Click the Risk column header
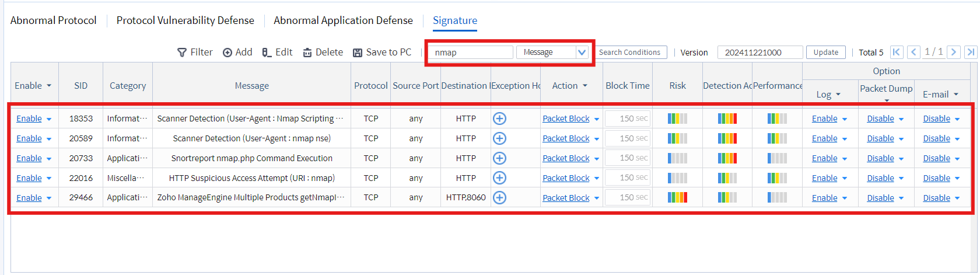 click(x=677, y=86)
